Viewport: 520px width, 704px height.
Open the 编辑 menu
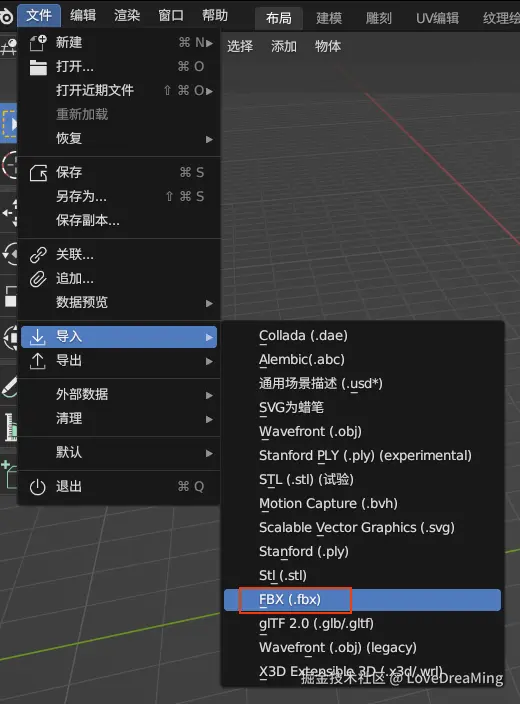tap(83, 16)
